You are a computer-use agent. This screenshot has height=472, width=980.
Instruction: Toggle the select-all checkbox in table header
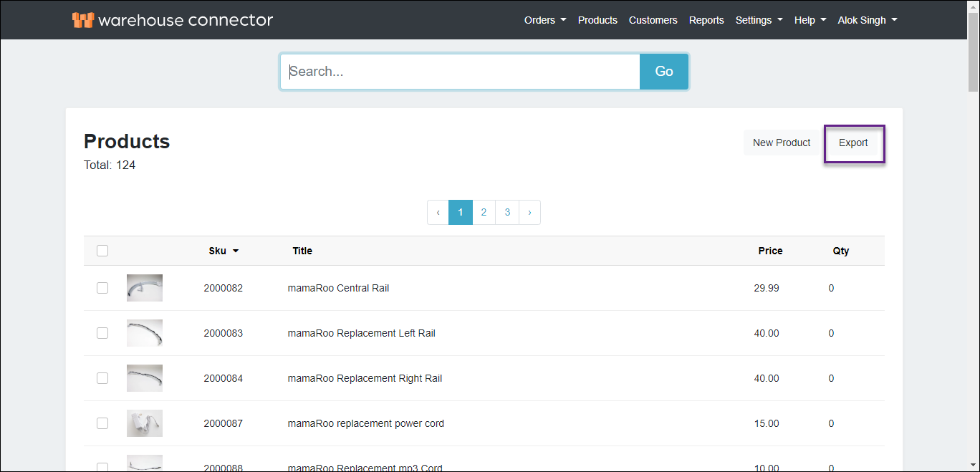[x=102, y=251]
